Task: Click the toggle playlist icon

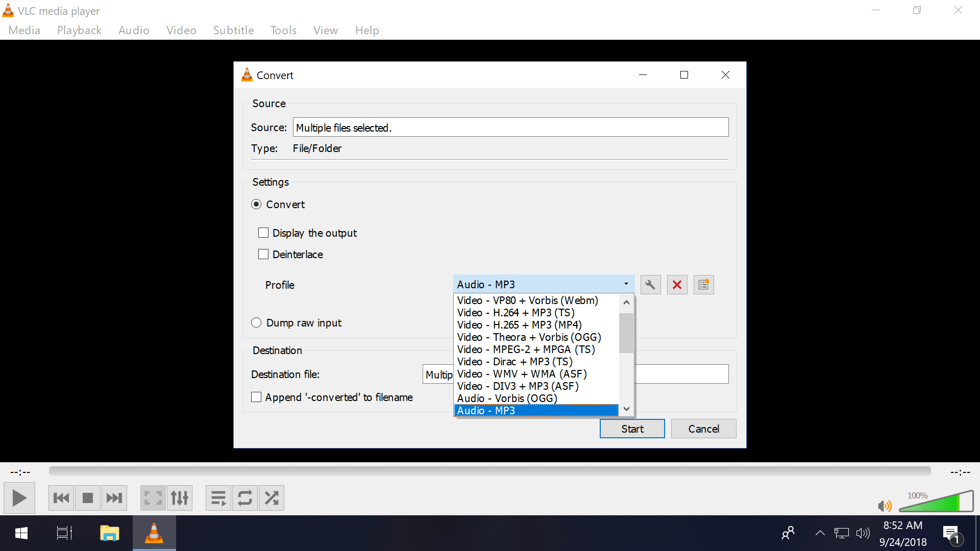Action: 217,498
